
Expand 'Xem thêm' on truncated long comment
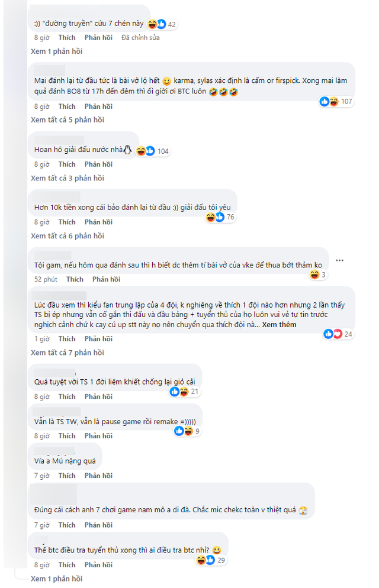[x=279, y=325]
